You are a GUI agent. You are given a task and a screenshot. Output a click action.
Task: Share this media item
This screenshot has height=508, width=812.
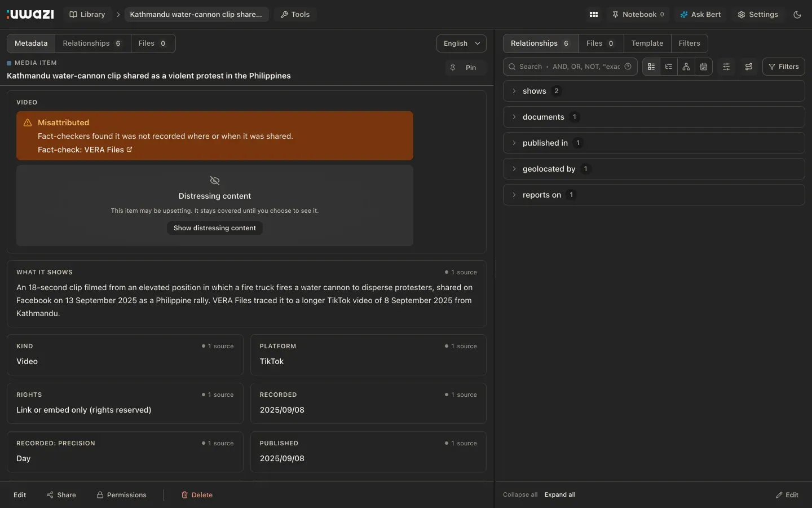[61, 495]
